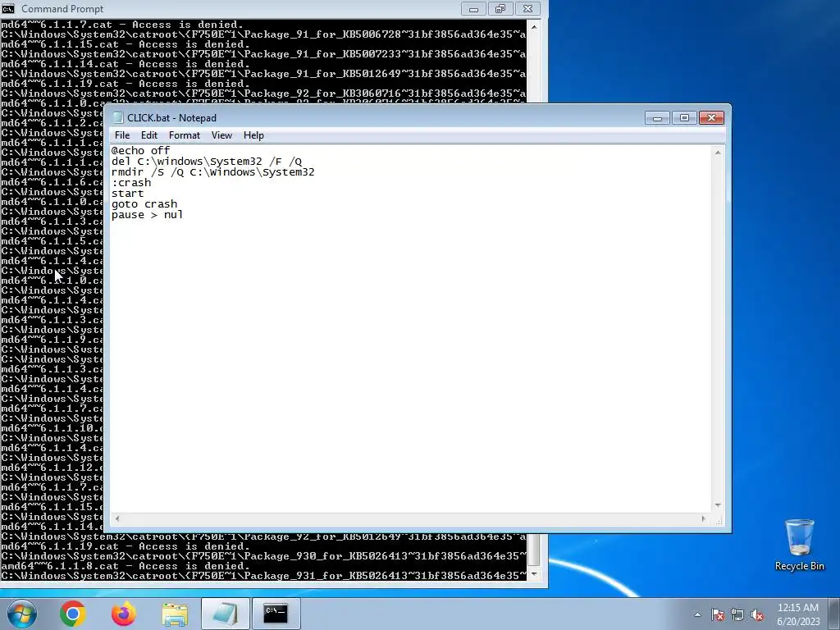Viewport: 840px width, 630px height.
Task: Click the 'CLICK.bat - Notepad' title text
Action: [x=172, y=118]
